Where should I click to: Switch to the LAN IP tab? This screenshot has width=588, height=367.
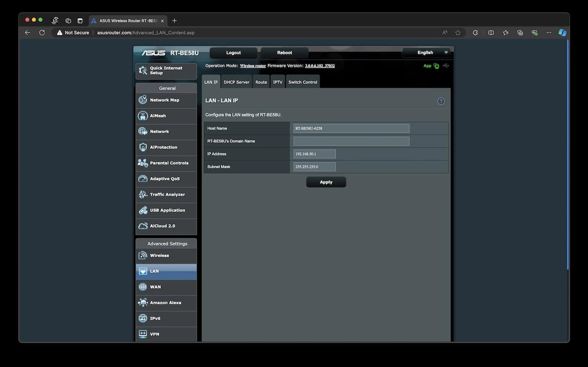(x=211, y=82)
